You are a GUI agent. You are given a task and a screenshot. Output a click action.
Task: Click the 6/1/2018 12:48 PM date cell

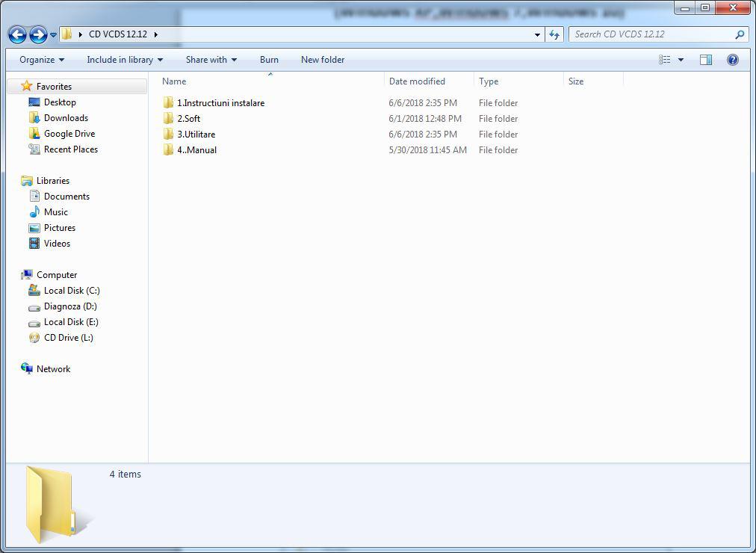pyautogui.click(x=425, y=119)
